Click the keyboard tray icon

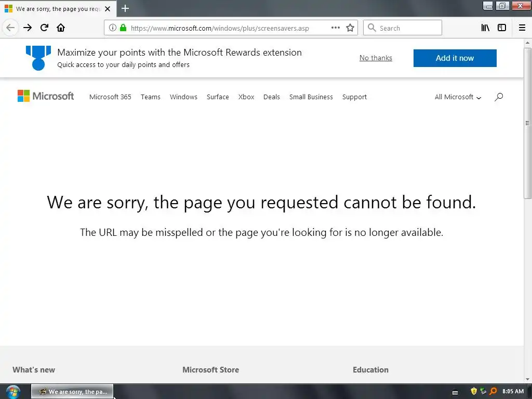(x=455, y=392)
